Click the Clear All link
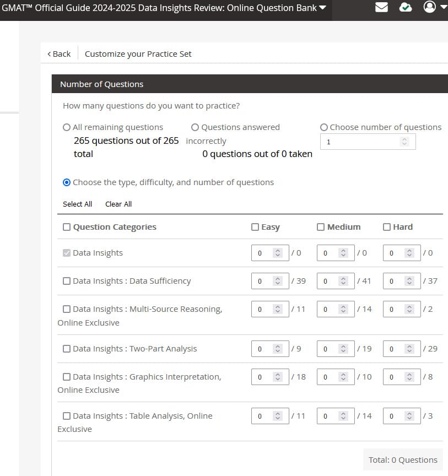 coord(118,204)
